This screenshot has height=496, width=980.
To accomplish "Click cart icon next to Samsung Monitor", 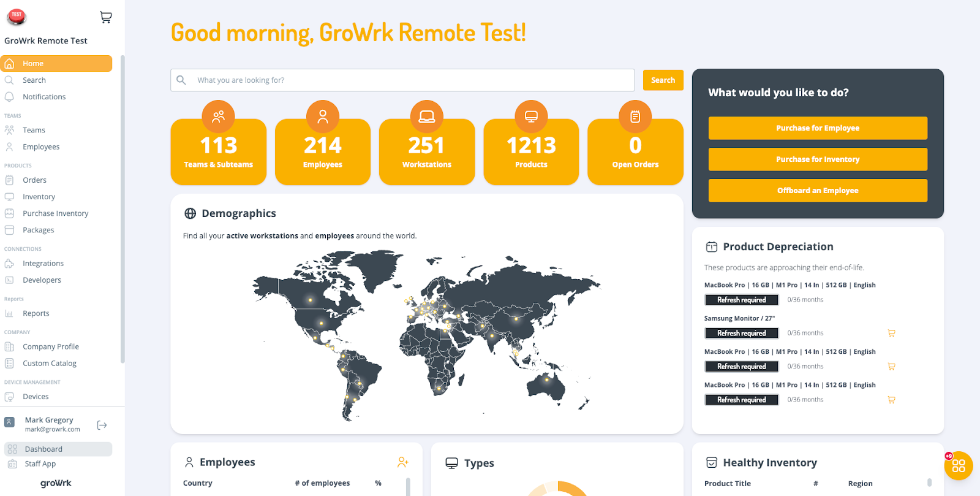I will [x=891, y=334].
